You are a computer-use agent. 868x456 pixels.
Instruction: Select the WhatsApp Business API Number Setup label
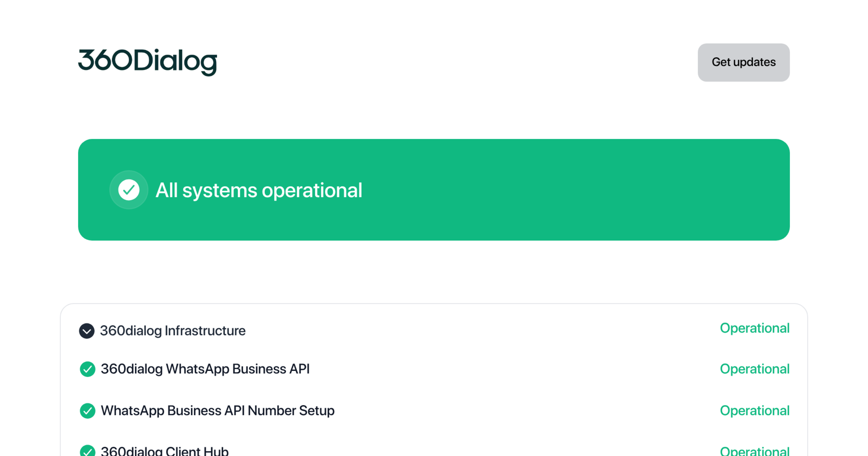(x=218, y=411)
